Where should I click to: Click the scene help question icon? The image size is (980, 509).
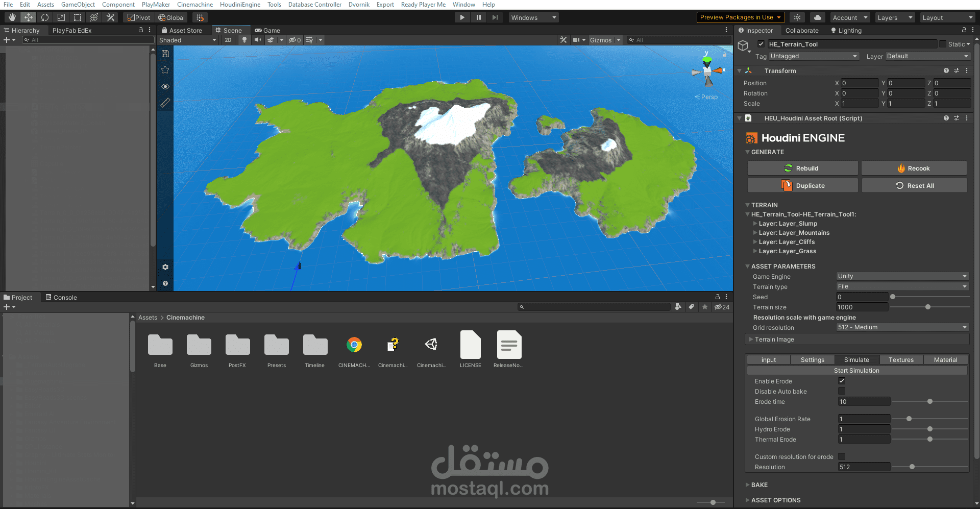(x=165, y=283)
